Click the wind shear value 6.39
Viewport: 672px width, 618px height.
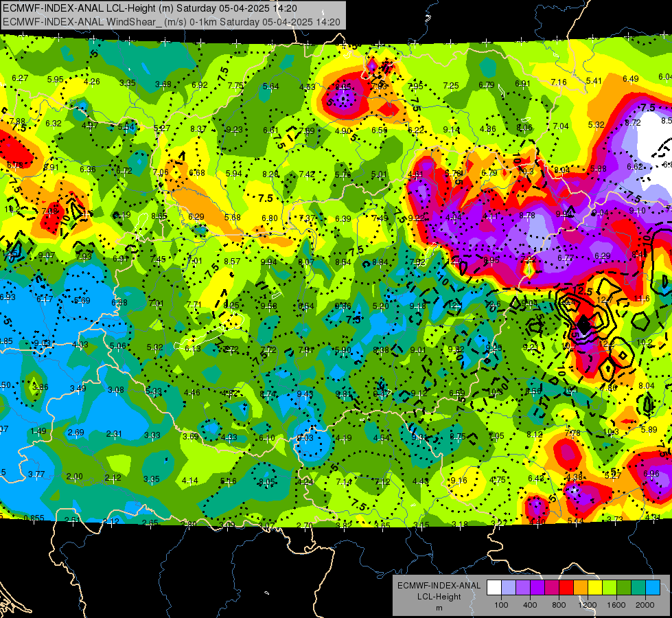pyautogui.click(x=343, y=219)
